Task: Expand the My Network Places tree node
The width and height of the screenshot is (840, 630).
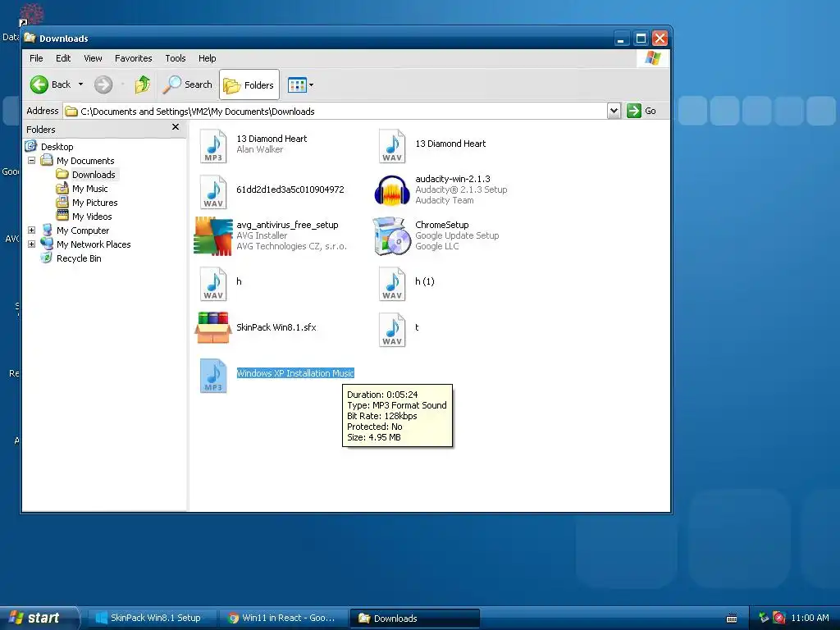Action: pyautogui.click(x=32, y=244)
